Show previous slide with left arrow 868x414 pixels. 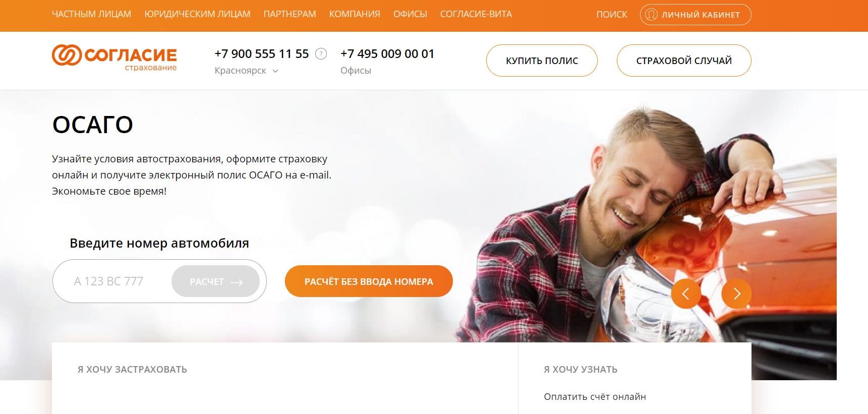point(685,293)
